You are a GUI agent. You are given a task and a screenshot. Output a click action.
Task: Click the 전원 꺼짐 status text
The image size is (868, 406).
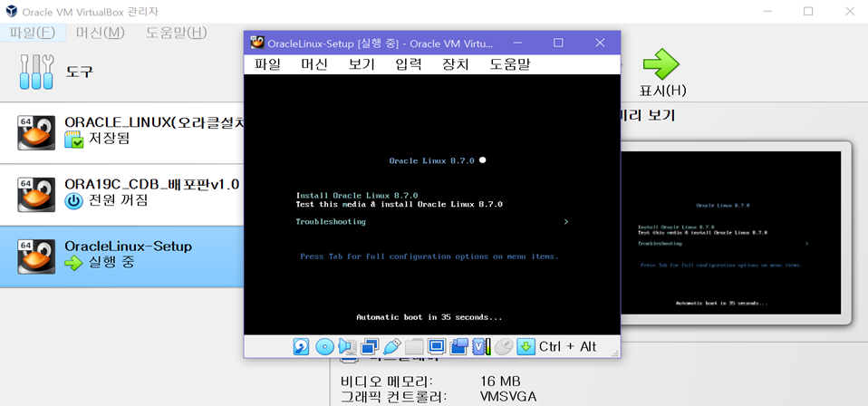119,200
